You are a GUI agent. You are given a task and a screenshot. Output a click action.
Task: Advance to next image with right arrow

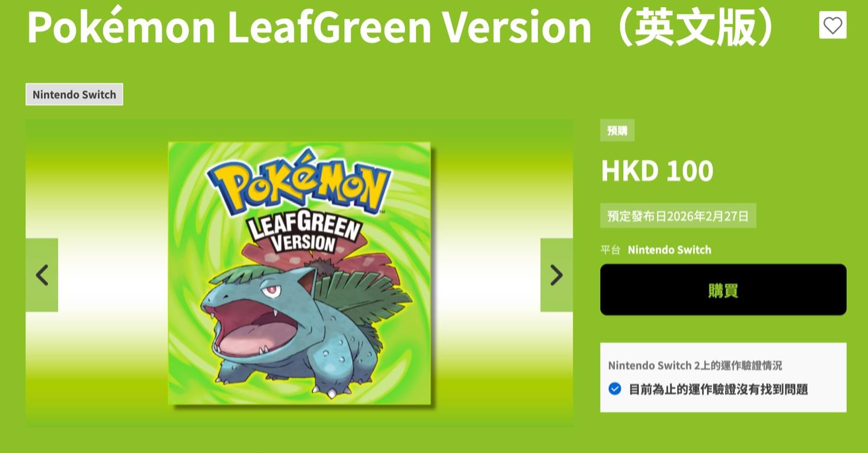tap(556, 275)
